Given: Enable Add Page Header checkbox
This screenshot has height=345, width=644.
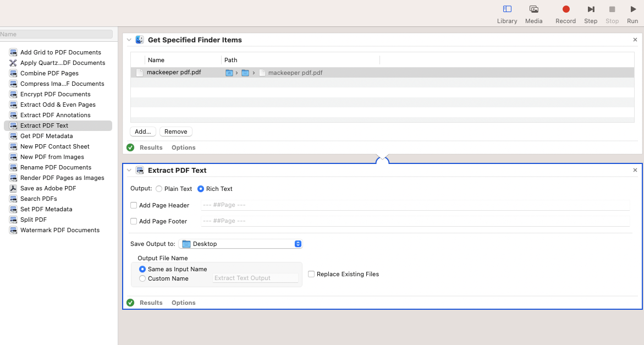Looking at the screenshot, I should 134,205.
